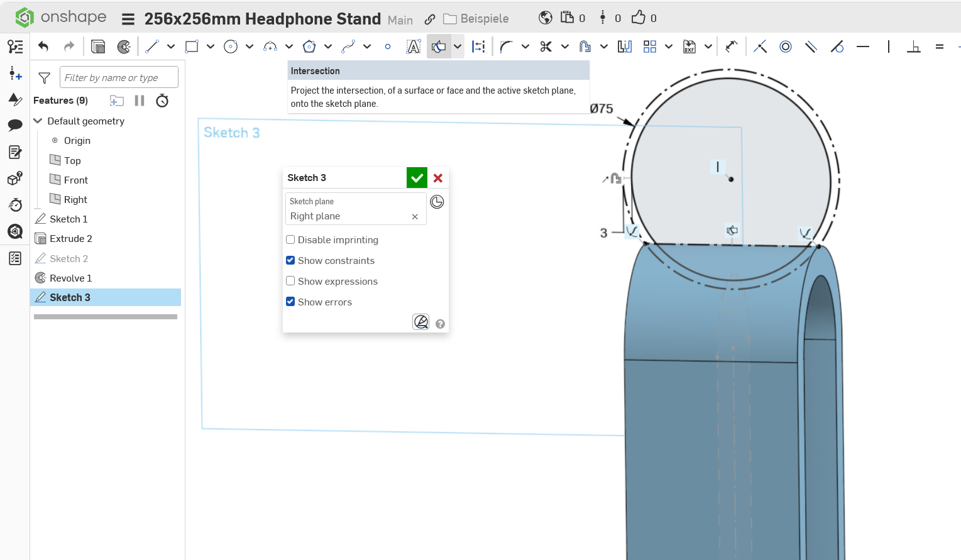Select the Point sketch tool

pyautogui.click(x=388, y=47)
